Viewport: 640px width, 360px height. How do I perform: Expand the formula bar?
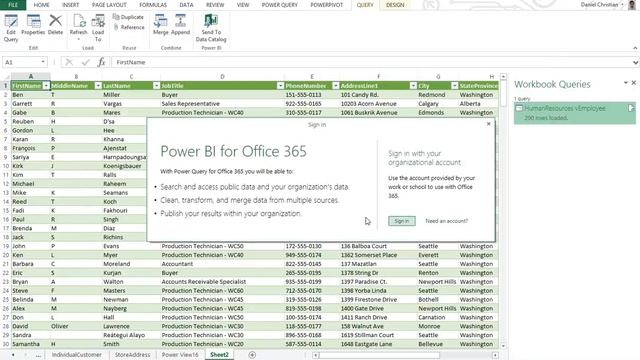pos(636,62)
